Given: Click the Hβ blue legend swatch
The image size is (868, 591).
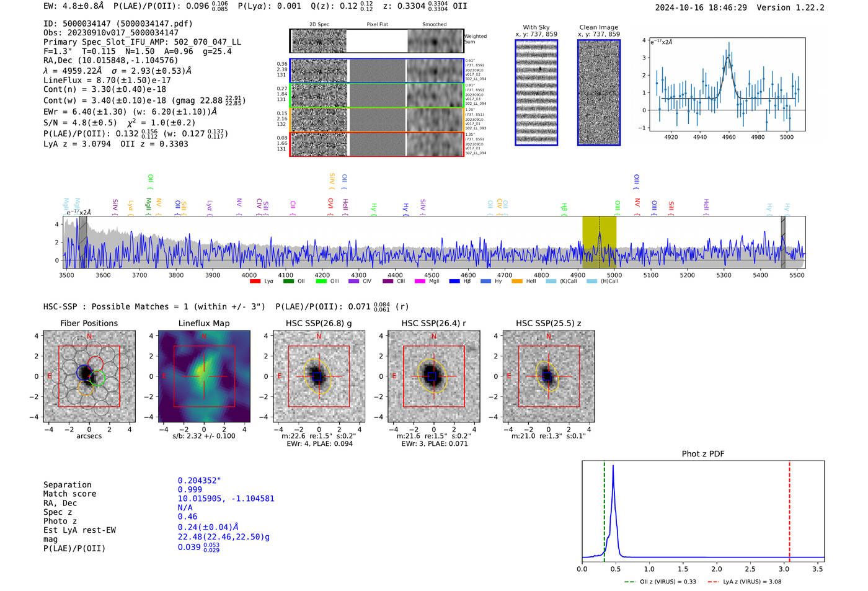Looking at the screenshot, I should [x=454, y=282].
